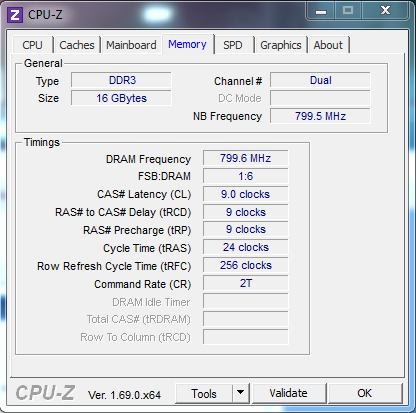
Task: Click the Tools button
Action: point(204,394)
